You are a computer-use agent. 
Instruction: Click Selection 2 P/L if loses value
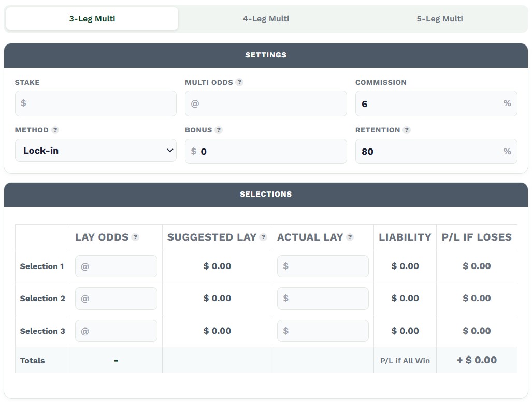477,299
